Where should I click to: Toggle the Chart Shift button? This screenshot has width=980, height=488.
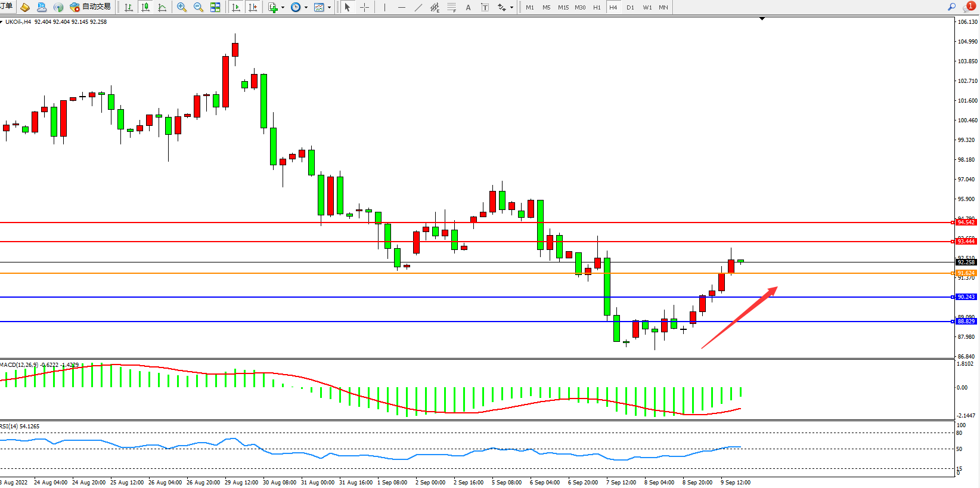click(253, 7)
